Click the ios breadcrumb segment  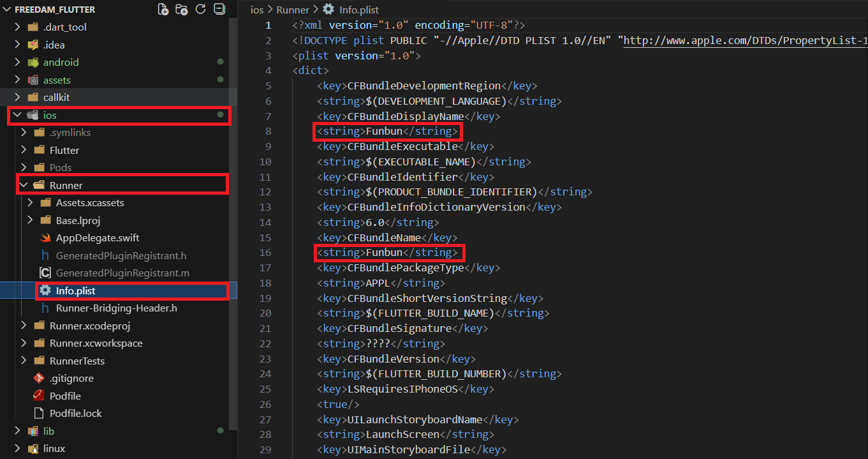click(x=257, y=10)
